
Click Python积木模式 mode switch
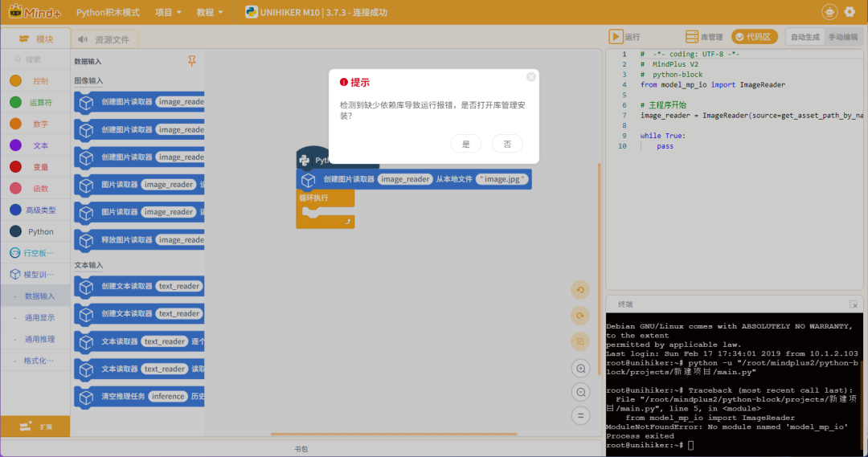pos(108,12)
